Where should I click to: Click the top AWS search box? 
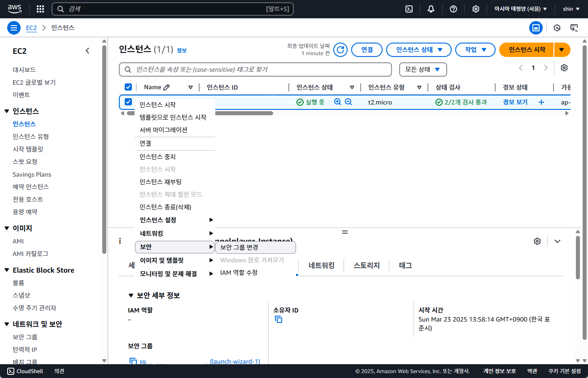[x=173, y=9]
